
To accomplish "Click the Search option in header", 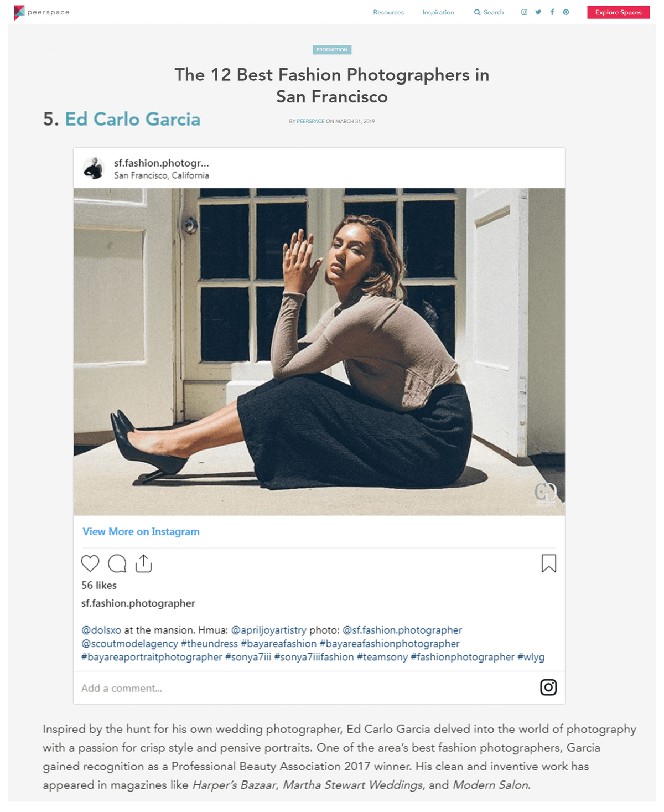I will 489,12.
